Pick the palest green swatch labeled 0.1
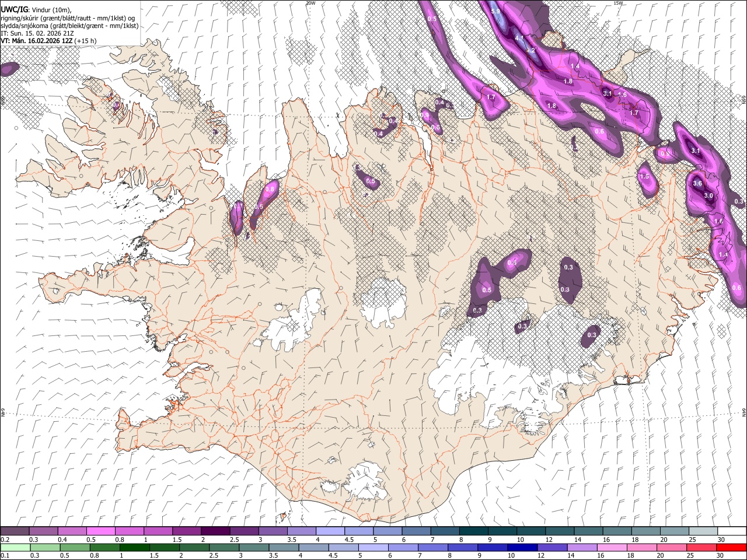 pyautogui.click(x=15, y=547)
